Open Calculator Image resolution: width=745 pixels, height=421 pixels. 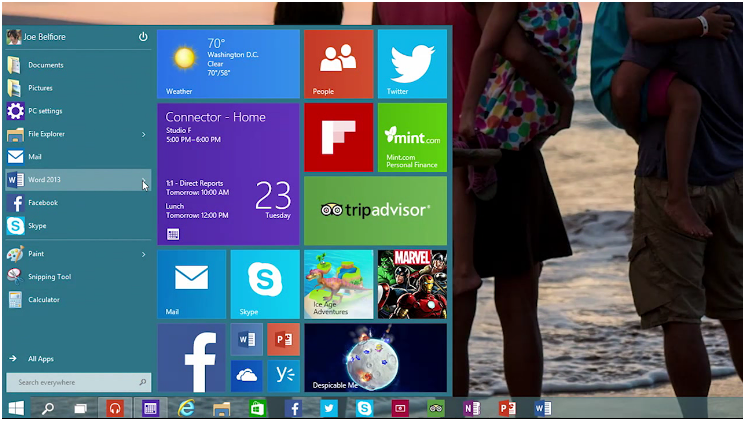click(x=78, y=300)
